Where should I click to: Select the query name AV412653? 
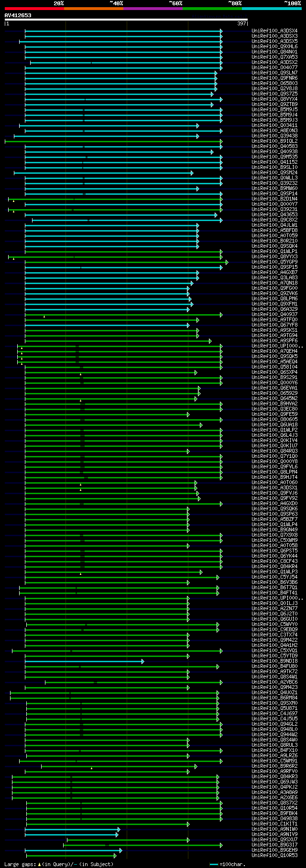pyautogui.click(x=18, y=15)
